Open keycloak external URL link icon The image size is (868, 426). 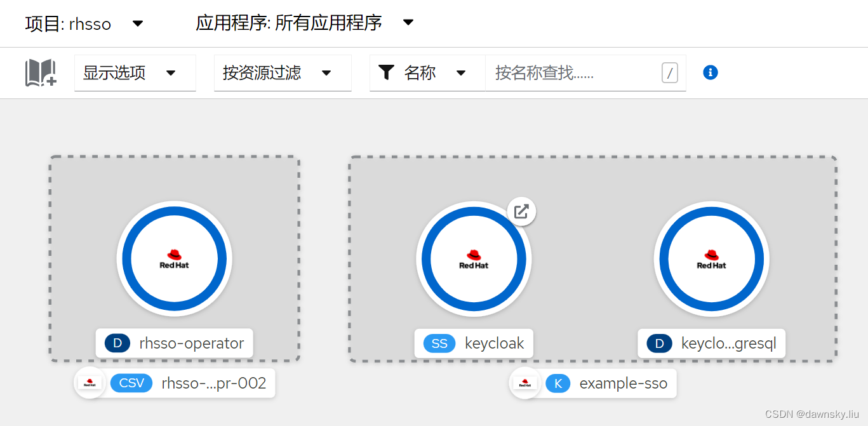click(x=521, y=211)
